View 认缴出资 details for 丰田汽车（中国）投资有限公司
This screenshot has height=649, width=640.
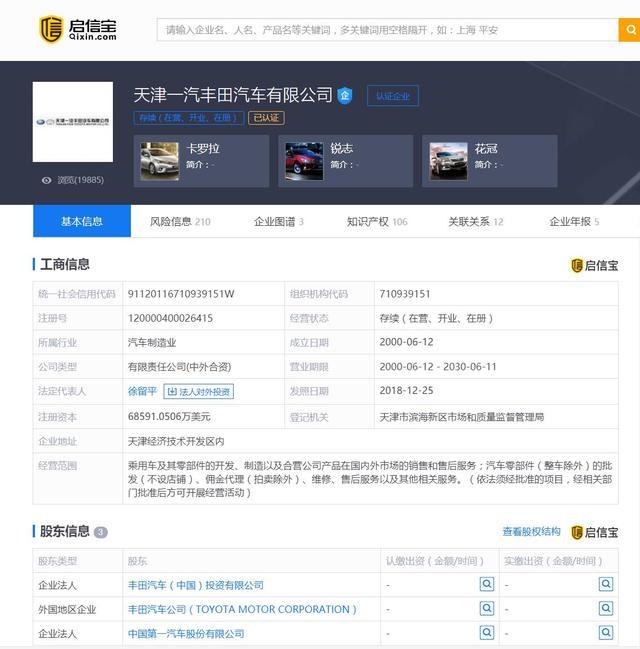pyautogui.click(x=487, y=584)
